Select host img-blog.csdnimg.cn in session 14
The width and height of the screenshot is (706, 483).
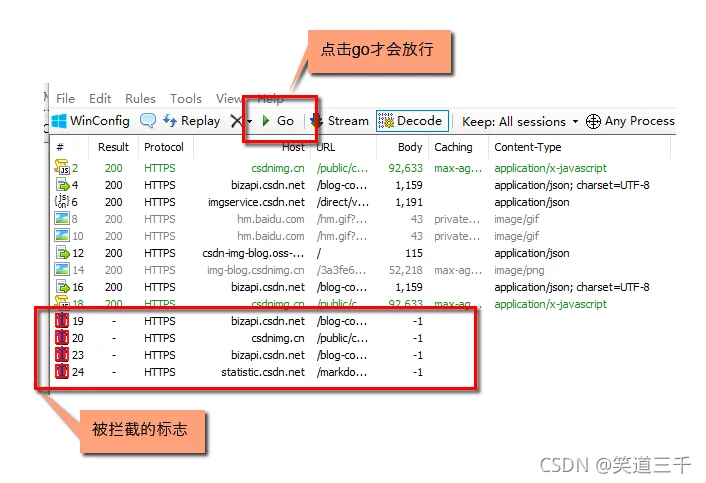tap(256, 270)
